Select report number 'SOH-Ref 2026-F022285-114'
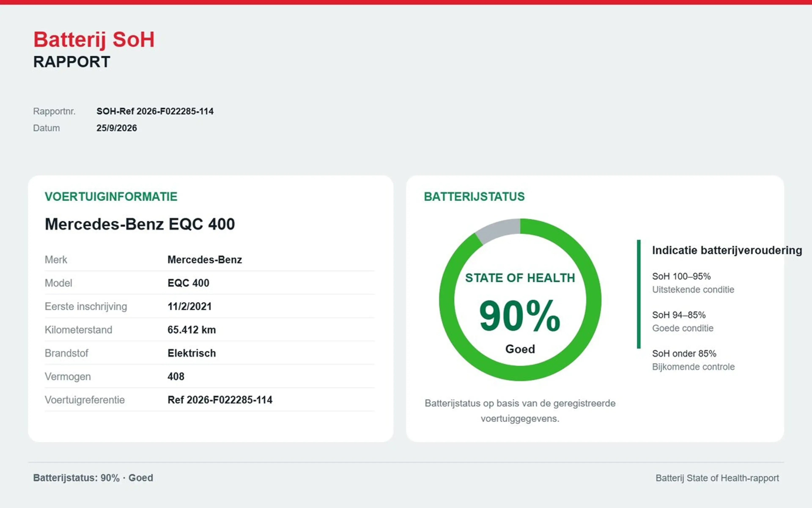Screen dimensions: 812x508 click(x=155, y=111)
